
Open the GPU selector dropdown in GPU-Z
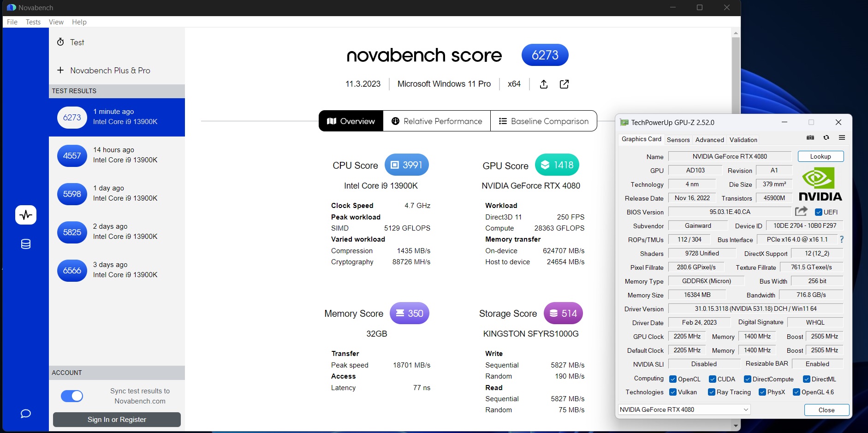tap(684, 409)
